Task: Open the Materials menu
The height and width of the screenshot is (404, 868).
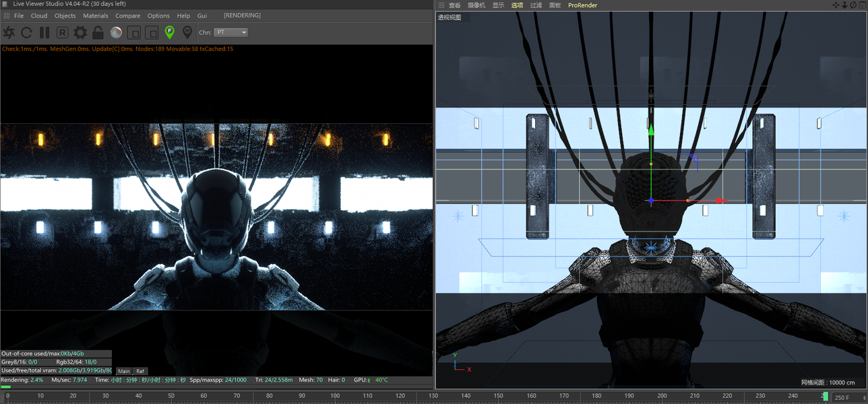Action: click(x=96, y=15)
